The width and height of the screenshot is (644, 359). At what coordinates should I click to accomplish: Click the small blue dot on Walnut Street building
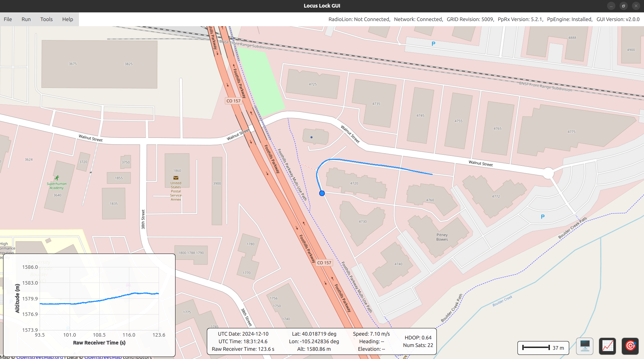[312, 137]
